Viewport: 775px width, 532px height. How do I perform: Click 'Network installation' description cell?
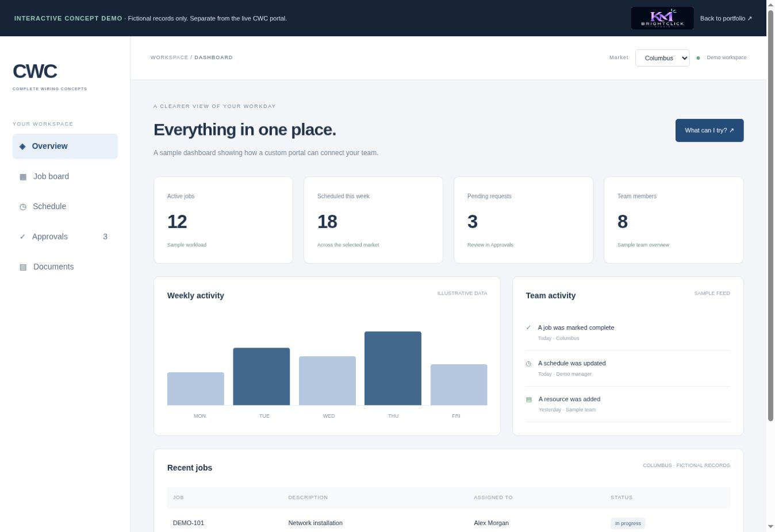[316, 523]
